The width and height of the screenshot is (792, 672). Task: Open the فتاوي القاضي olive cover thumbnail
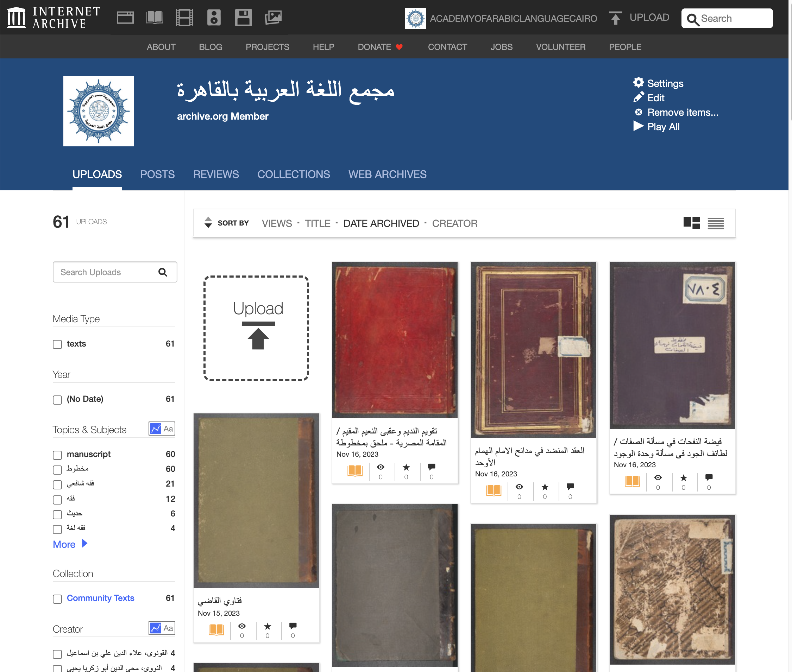[x=256, y=501]
